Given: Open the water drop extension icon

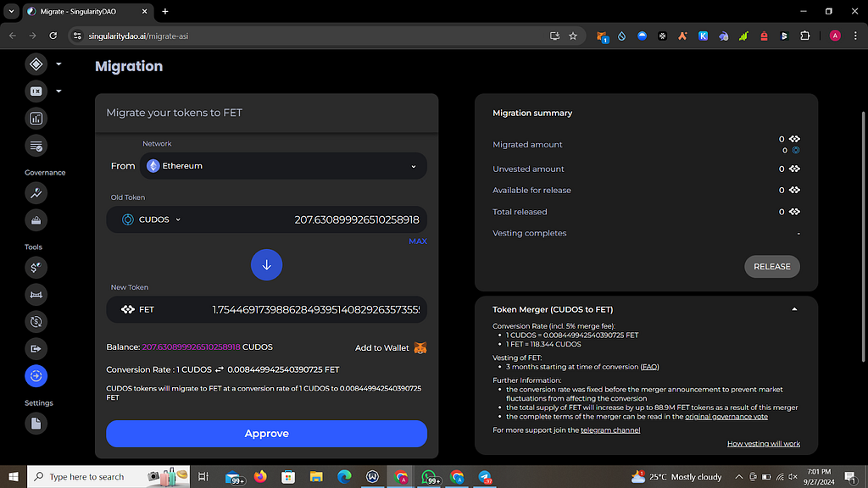Looking at the screenshot, I should point(621,36).
